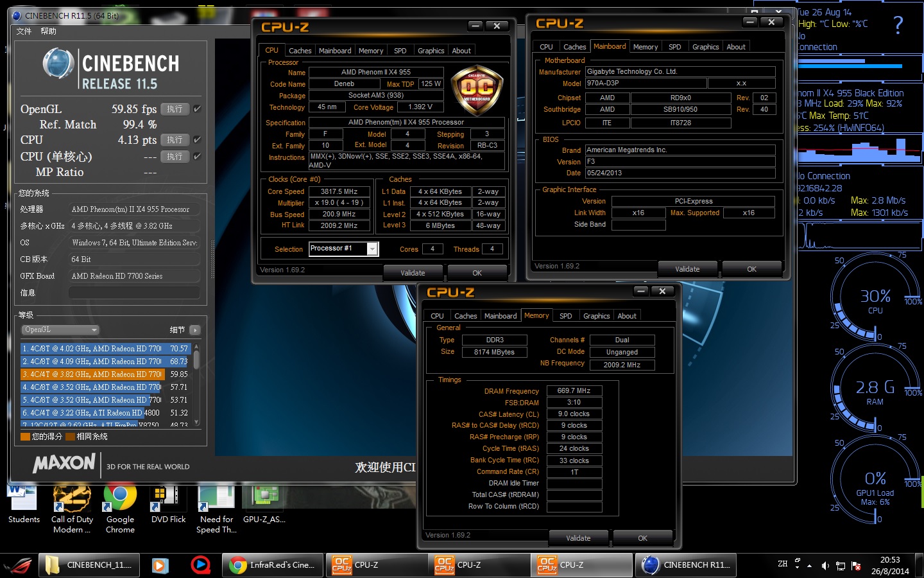Toggle the CPU single-core (单核心) checkbox
Viewport: 924px width, 578px height.
click(x=198, y=156)
